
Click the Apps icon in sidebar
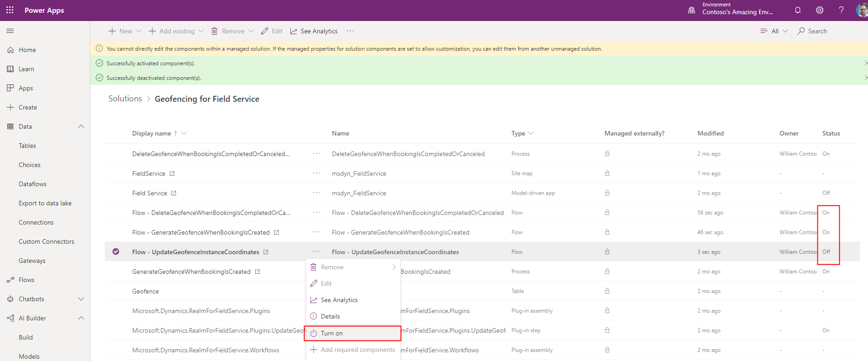[x=10, y=88]
